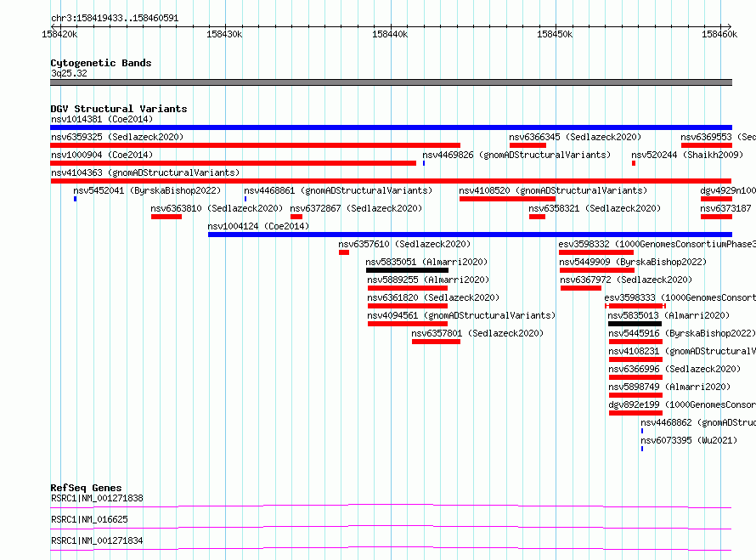
Task: Open the nsv6367972 (Sedlazeck2020) variant
Action: pos(626,280)
